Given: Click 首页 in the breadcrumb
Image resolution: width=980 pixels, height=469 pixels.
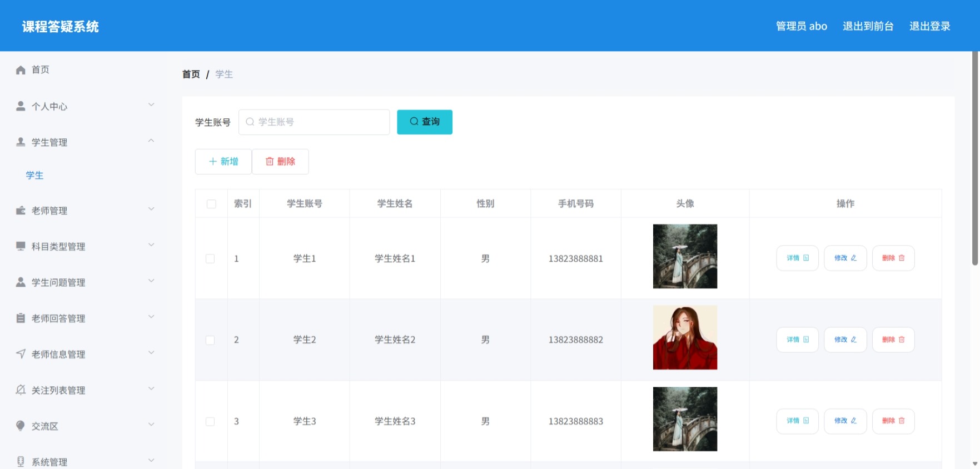Looking at the screenshot, I should point(191,74).
